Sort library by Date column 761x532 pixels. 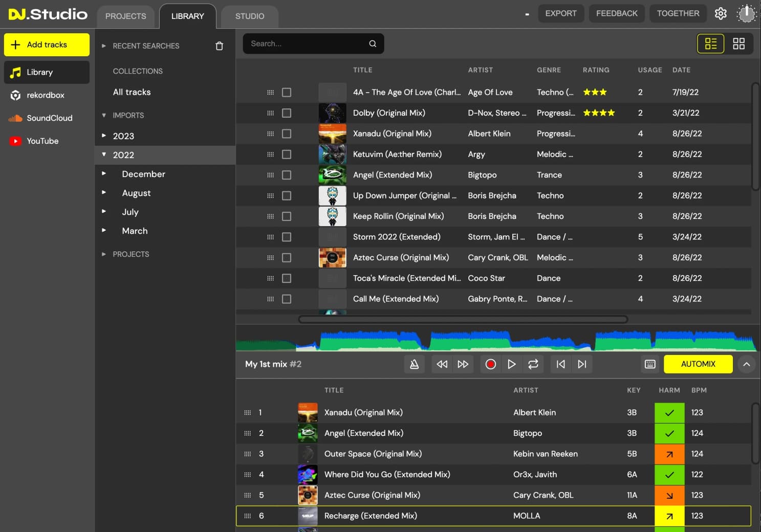pyautogui.click(x=681, y=70)
